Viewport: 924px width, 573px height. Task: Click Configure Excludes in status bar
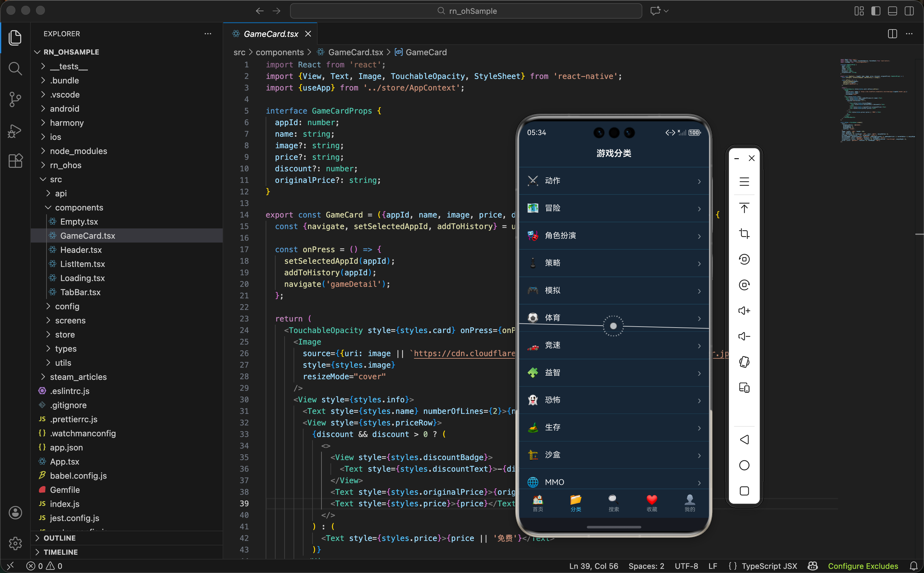863,566
